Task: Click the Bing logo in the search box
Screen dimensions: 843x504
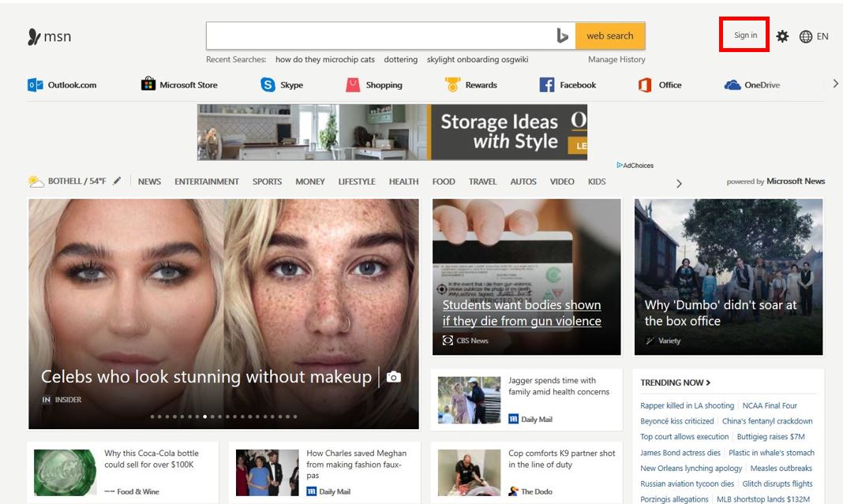Action: click(563, 35)
